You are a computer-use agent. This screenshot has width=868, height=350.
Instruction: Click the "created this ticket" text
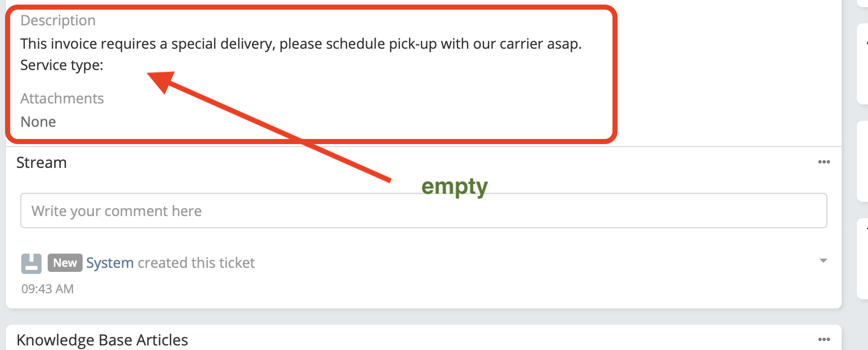pyautogui.click(x=196, y=263)
